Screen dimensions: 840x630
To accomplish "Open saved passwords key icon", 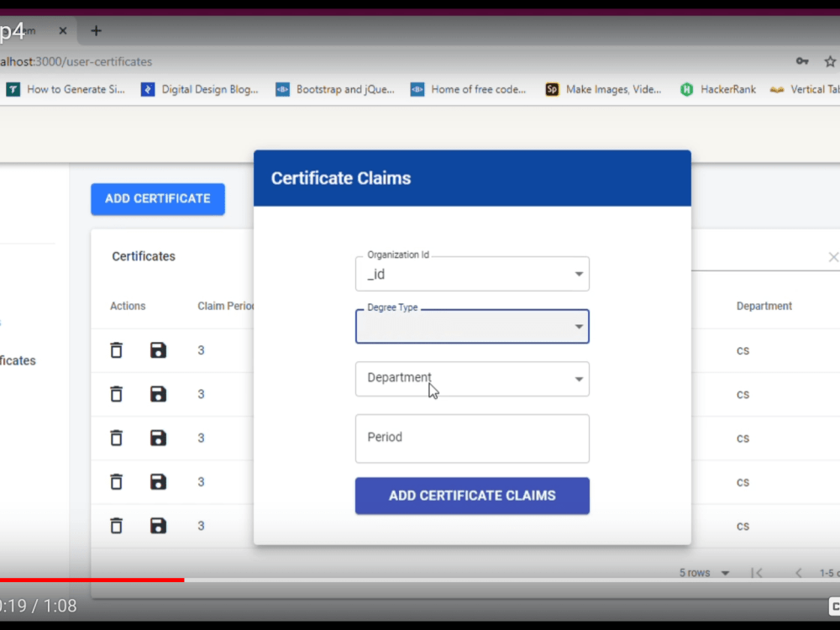I will tap(802, 61).
